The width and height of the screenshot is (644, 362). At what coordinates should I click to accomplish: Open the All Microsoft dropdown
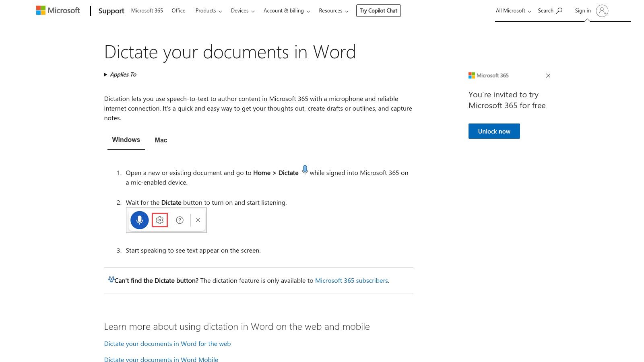[530, 11]
